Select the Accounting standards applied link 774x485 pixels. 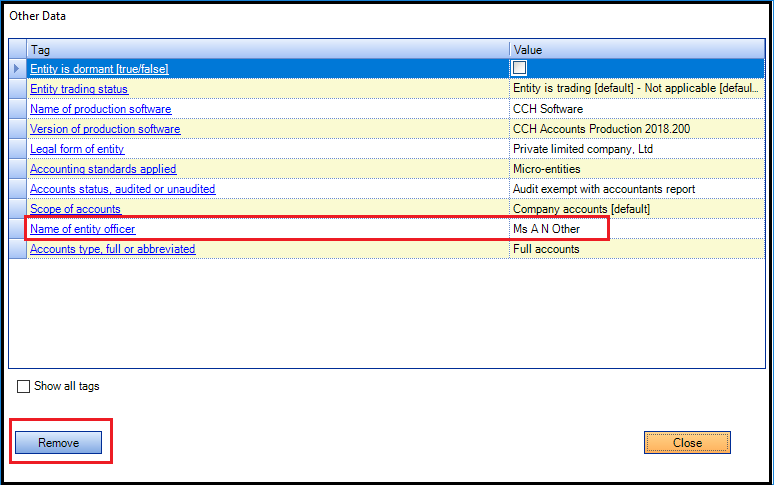[103, 169]
